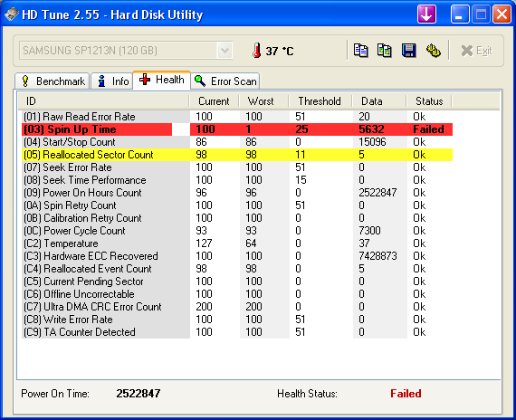This screenshot has width=516, height=420.
Task: Select the (C7) Ultra DMA CRC Error Count row
Action: tap(237, 307)
